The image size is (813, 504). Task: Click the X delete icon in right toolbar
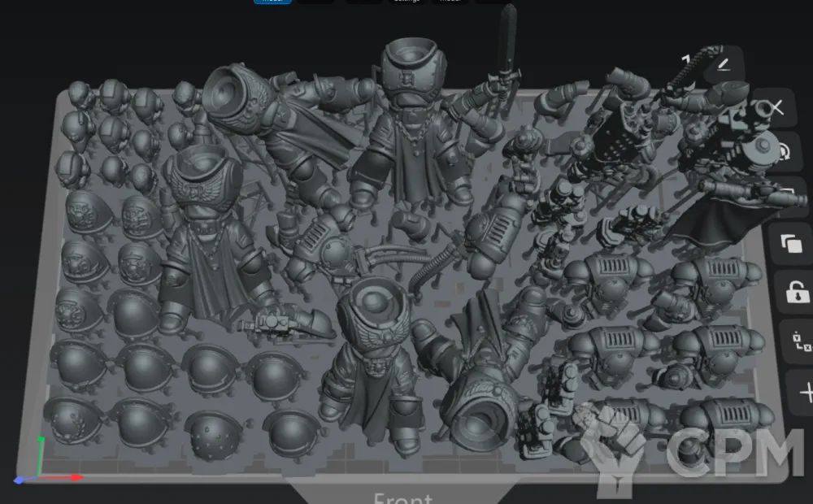776,108
